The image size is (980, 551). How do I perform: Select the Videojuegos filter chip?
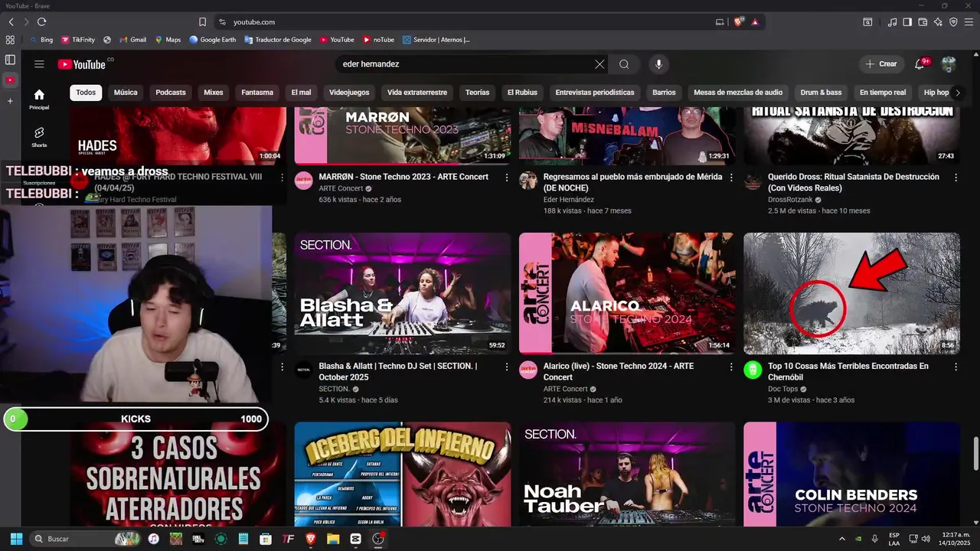pyautogui.click(x=349, y=93)
